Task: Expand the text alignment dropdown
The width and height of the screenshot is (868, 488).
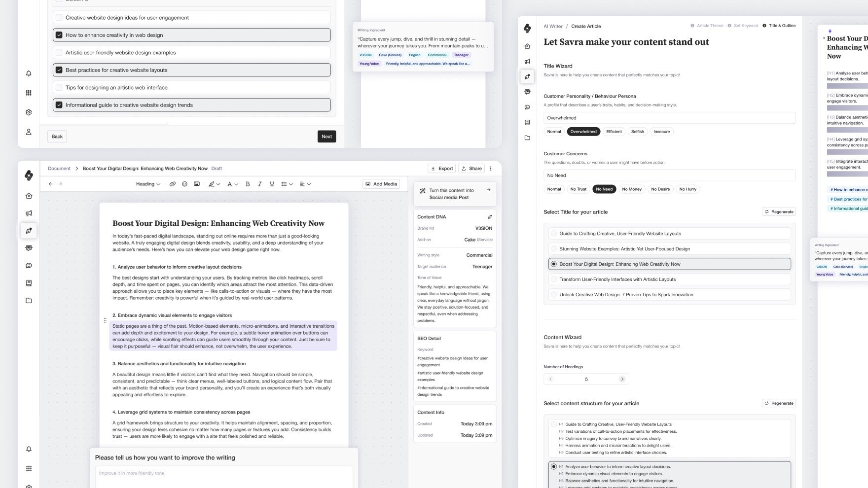Action: coord(305,184)
